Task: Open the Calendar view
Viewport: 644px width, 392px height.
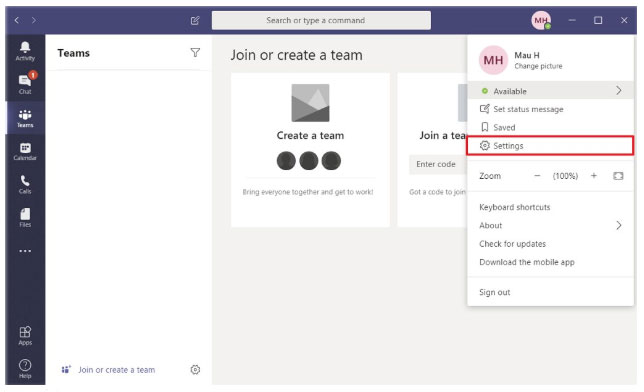Action: [25, 151]
